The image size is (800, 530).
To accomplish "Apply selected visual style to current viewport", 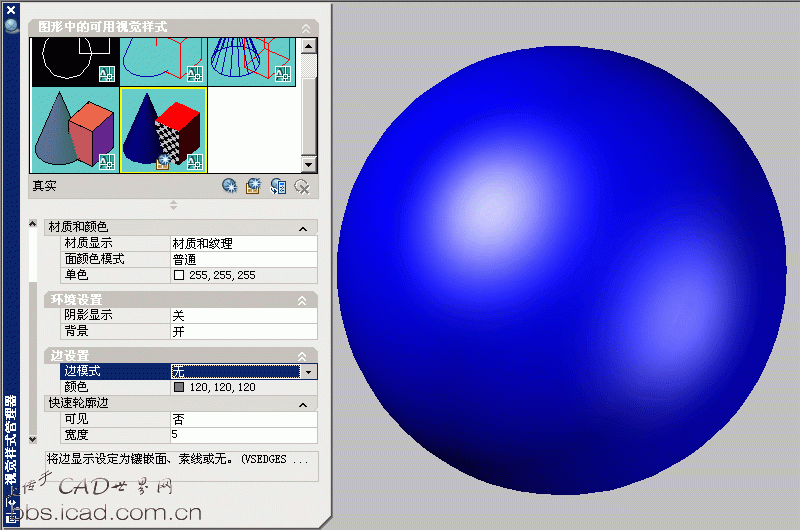I will (254, 186).
